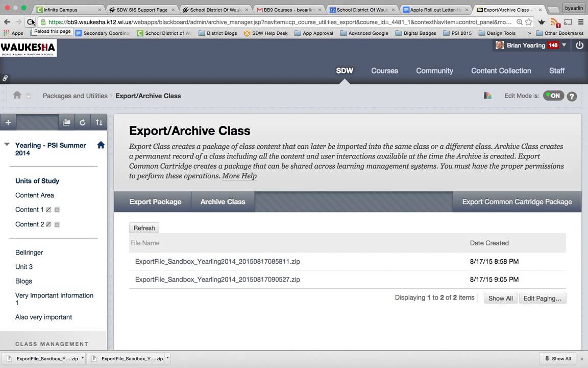Open the District Blogs bookmark folder
588x368 pixels.
tap(218, 33)
